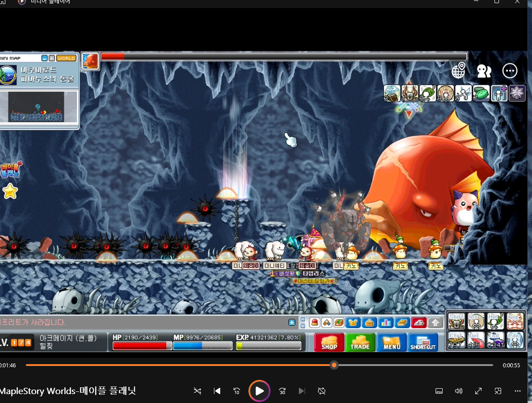Open the friends list people icon

pyautogui.click(x=484, y=71)
